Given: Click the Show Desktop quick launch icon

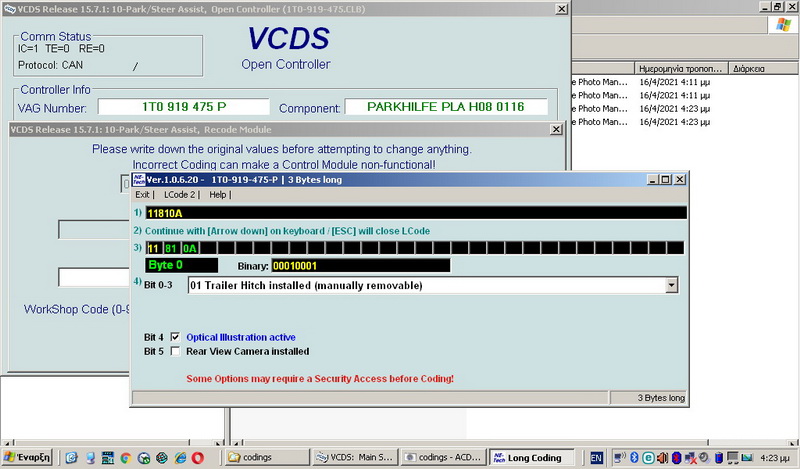Looking at the screenshot, I should click(x=90, y=458).
